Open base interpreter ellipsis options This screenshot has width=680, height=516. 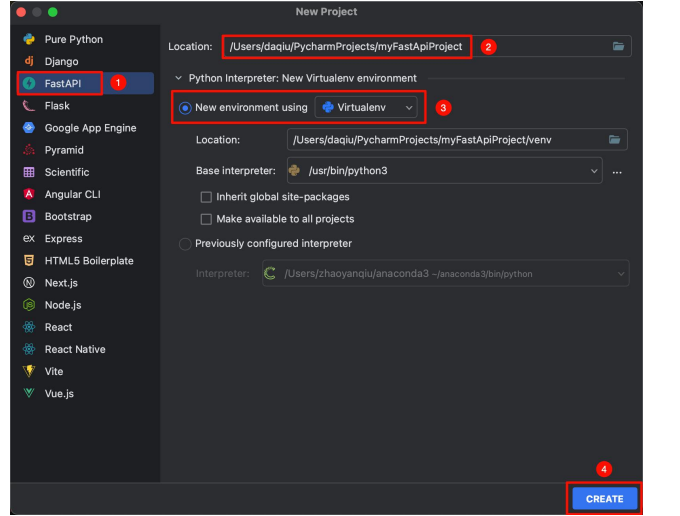(617, 173)
